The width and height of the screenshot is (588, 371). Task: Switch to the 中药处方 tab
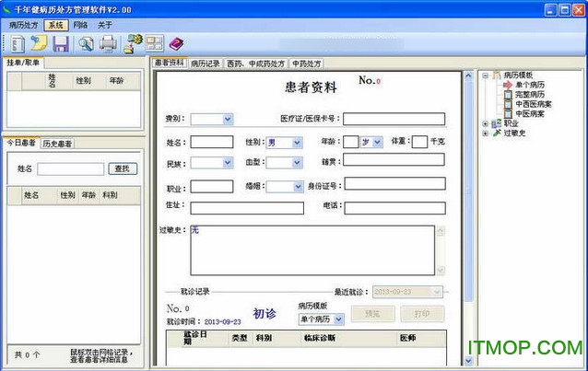[x=306, y=64]
